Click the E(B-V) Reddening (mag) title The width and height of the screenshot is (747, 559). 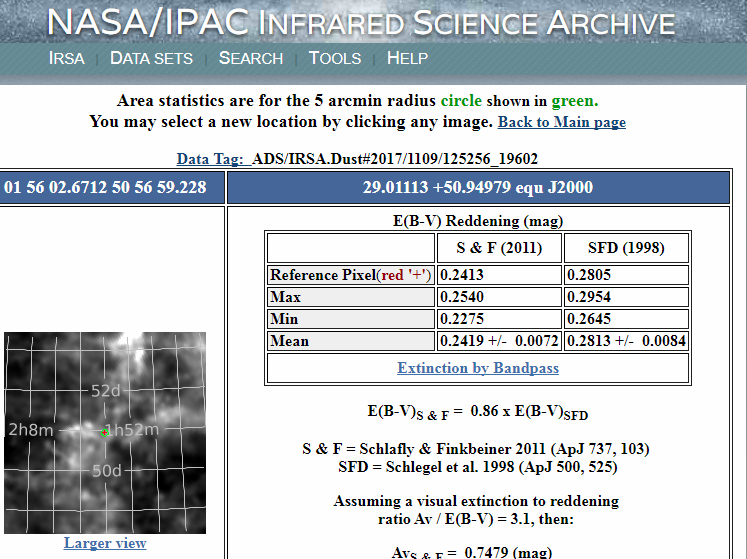(x=478, y=221)
